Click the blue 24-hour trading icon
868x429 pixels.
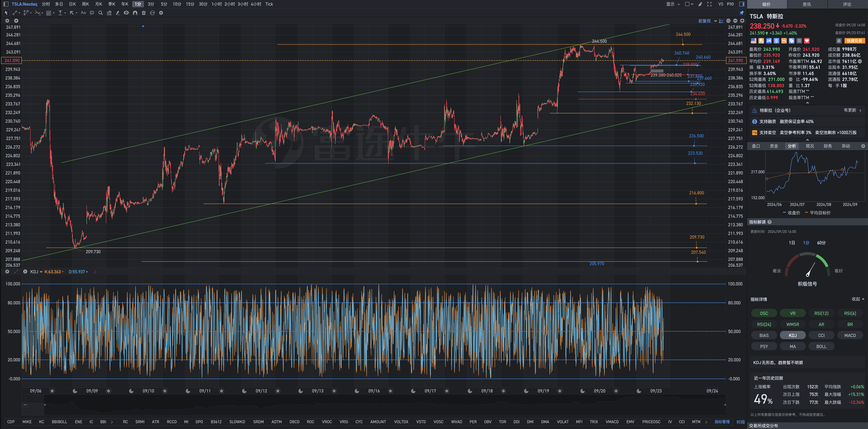pyautogui.click(x=769, y=41)
